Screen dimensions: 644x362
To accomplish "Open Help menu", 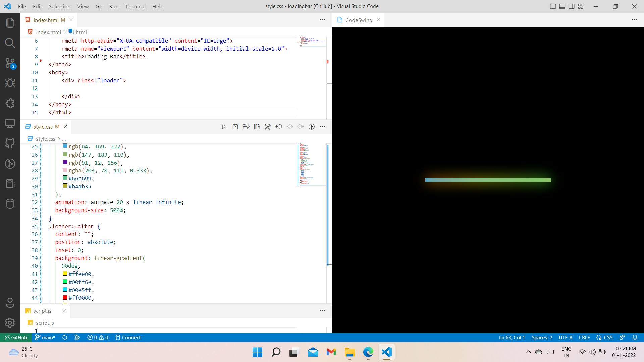I will click(158, 6).
